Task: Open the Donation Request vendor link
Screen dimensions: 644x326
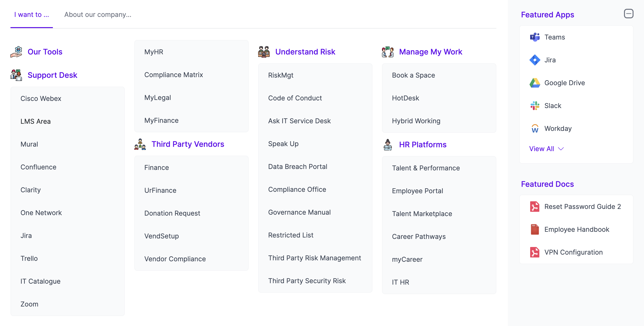Action: (x=172, y=213)
